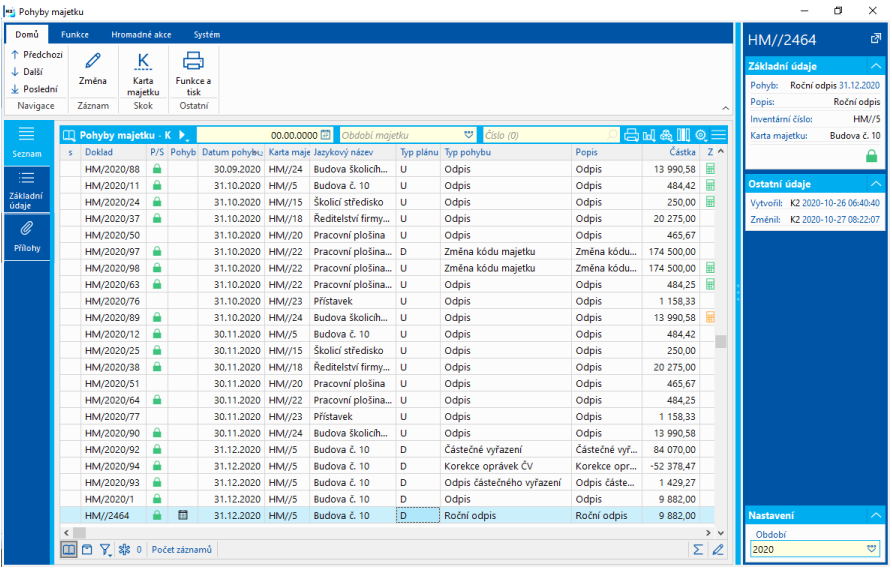Click the sum sigma icon at bottom
The image size is (892, 573).
click(x=697, y=549)
